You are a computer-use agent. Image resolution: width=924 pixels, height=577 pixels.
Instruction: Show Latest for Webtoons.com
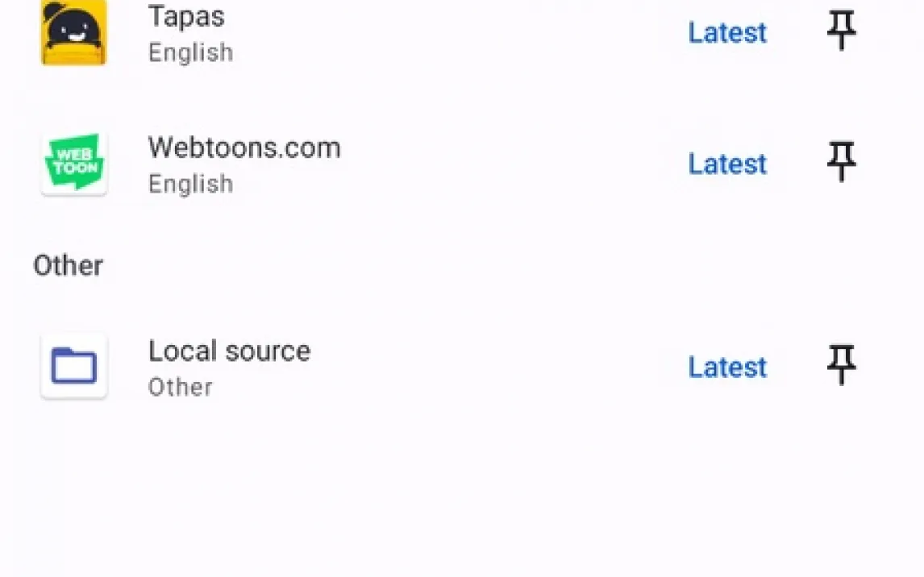727,164
